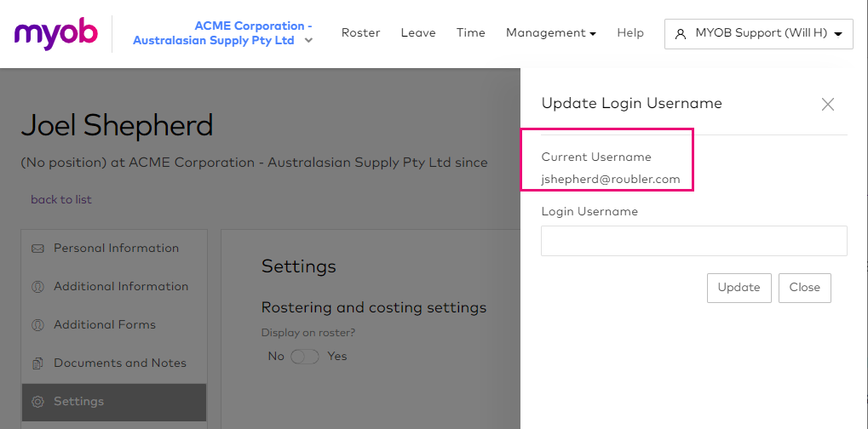Screen dimensions: 868x429
Task: Click the icon beside Additional Forms
Action: point(37,325)
